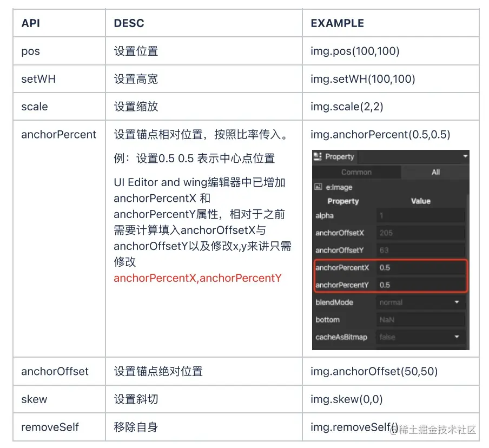Screen dimensions: 489x448
Task: Click the anchorPercentX value 0.5
Action: [385, 267]
